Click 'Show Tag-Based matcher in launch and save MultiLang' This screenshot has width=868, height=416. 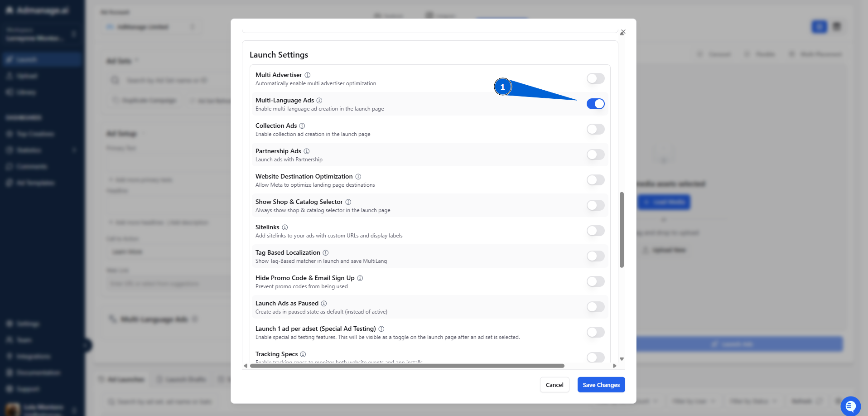pyautogui.click(x=321, y=261)
